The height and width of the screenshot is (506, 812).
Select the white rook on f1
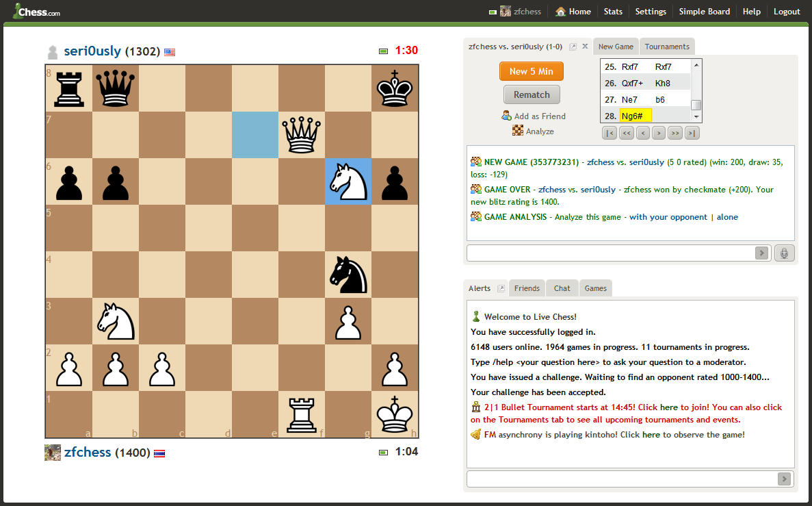[x=302, y=415]
